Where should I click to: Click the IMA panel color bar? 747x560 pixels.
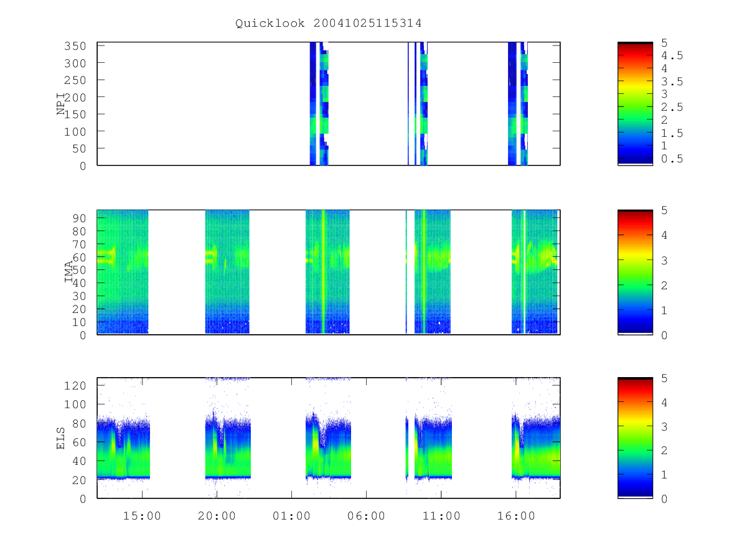[x=635, y=272]
